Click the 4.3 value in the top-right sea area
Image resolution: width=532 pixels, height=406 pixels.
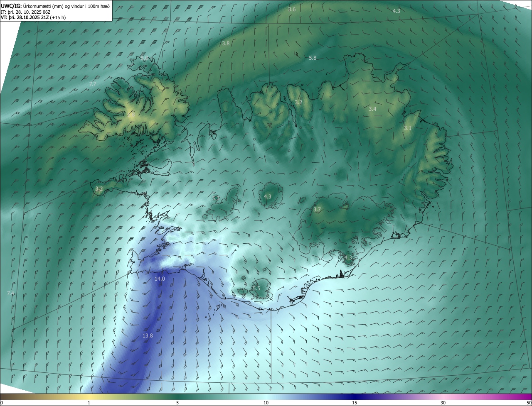(x=397, y=11)
